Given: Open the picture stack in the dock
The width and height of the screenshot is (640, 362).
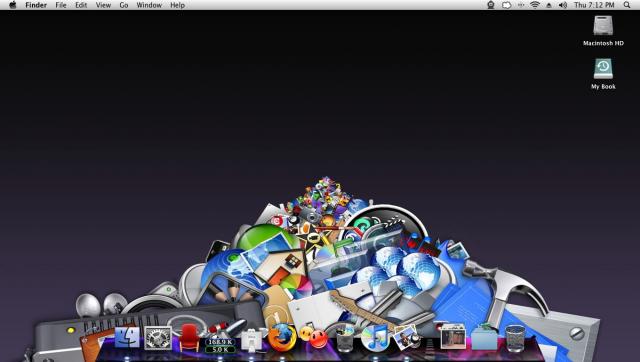Looking at the screenshot, I should 453,337.
